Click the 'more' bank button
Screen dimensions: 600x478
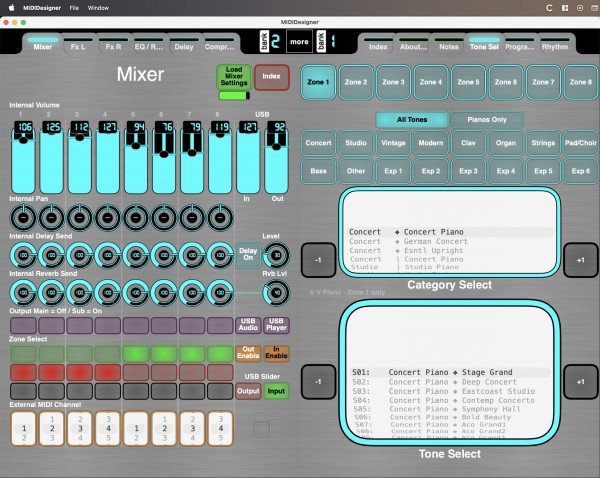pyautogui.click(x=299, y=41)
